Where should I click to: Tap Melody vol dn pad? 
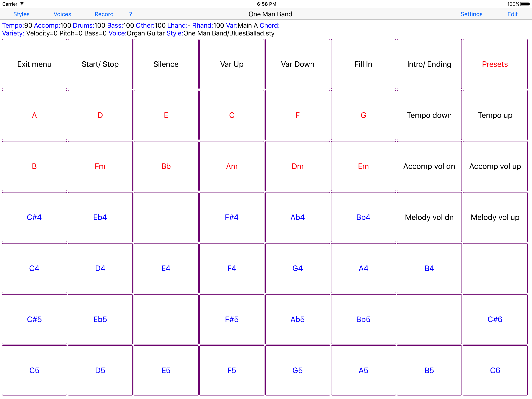coord(429,217)
